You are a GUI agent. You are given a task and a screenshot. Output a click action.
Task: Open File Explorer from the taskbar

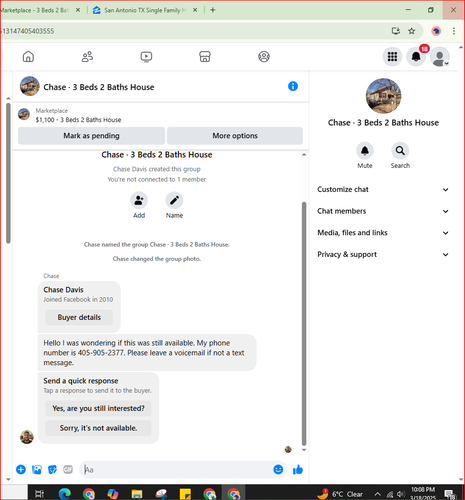(x=137, y=494)
